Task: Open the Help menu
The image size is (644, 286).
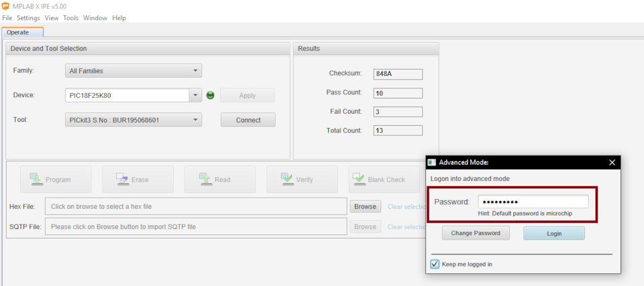Action: click(119, 18)
